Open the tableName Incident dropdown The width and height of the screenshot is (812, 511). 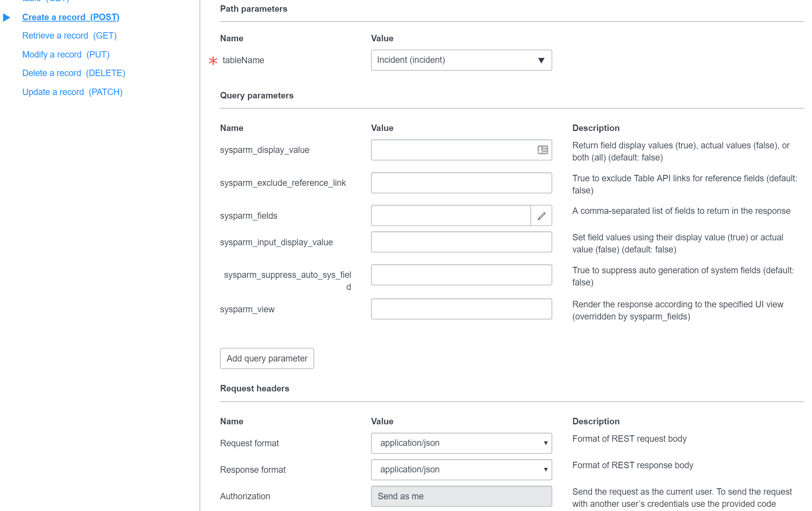point(461,60)
